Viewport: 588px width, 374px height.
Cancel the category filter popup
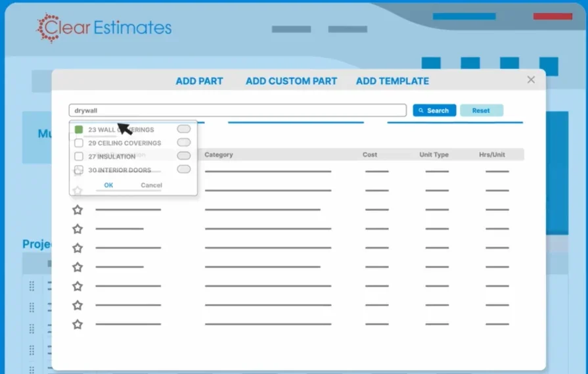pos(151,185)
